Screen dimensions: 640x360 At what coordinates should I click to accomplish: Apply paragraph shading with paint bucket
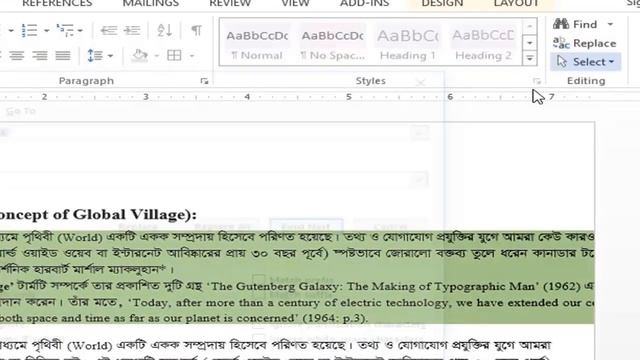140,56
